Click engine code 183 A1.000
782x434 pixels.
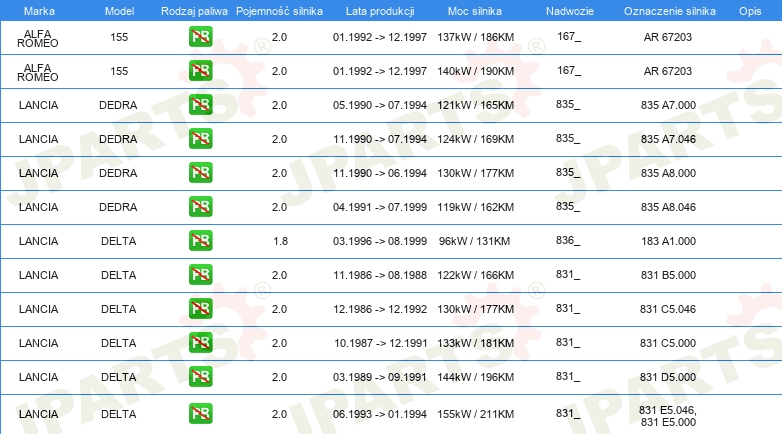tap(668, 240)
